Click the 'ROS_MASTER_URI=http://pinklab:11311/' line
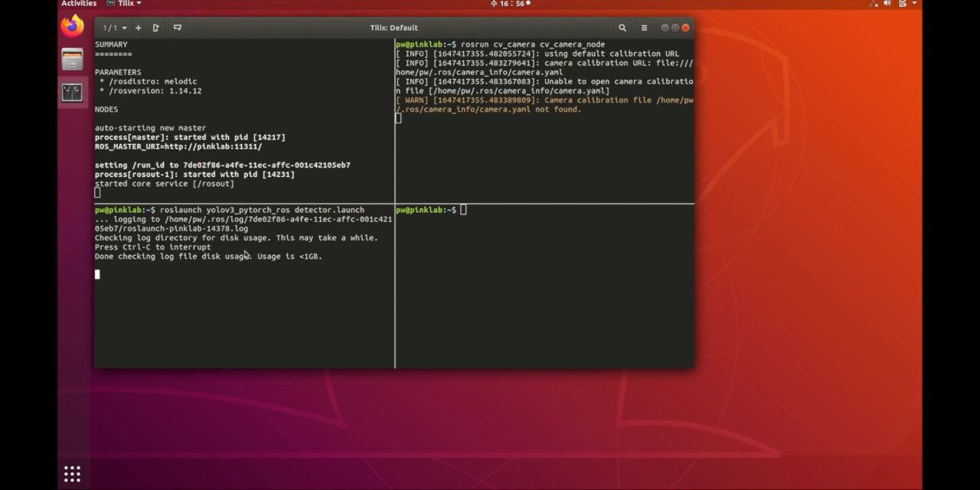 pyautogui.click(x=178, y=146)
